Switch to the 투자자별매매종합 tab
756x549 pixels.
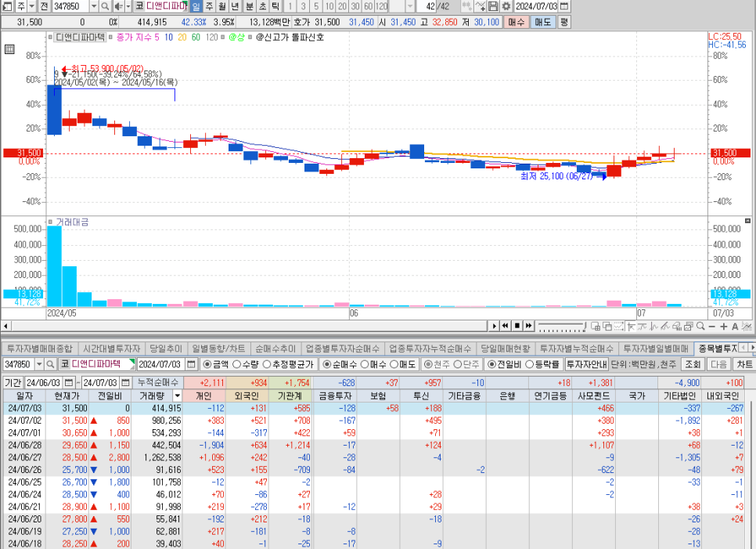click(x=40, y=349)
